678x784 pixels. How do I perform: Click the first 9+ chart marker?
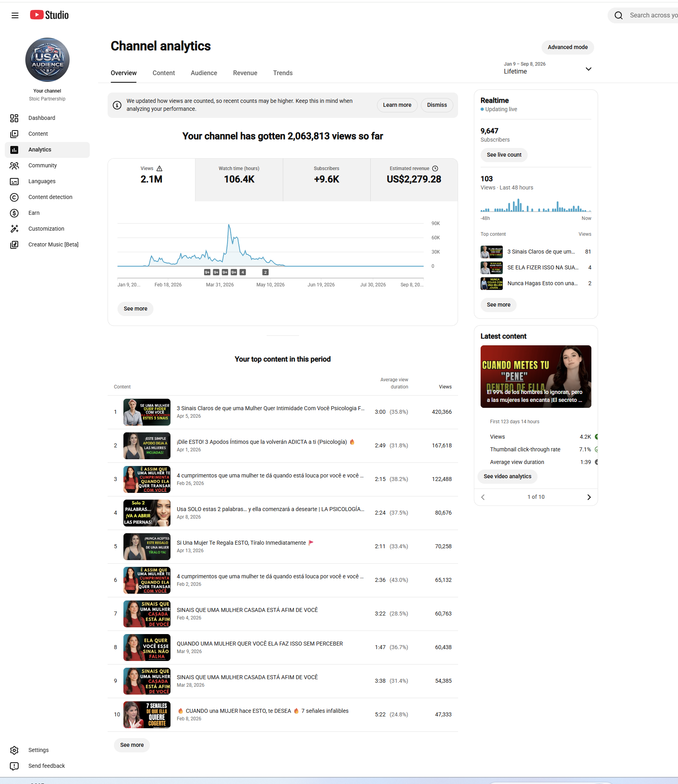point(207,272)
